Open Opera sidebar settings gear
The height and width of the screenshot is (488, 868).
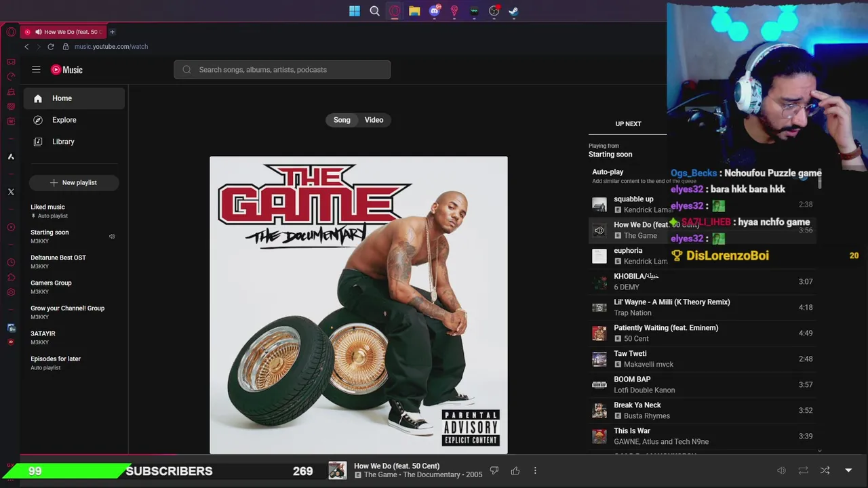point(11,292)
